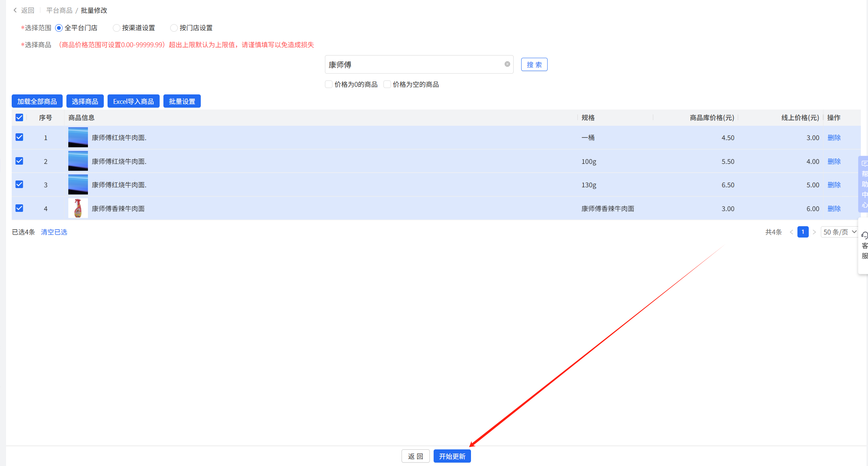Check the 价格为空的商品 filter

(387, 84)
